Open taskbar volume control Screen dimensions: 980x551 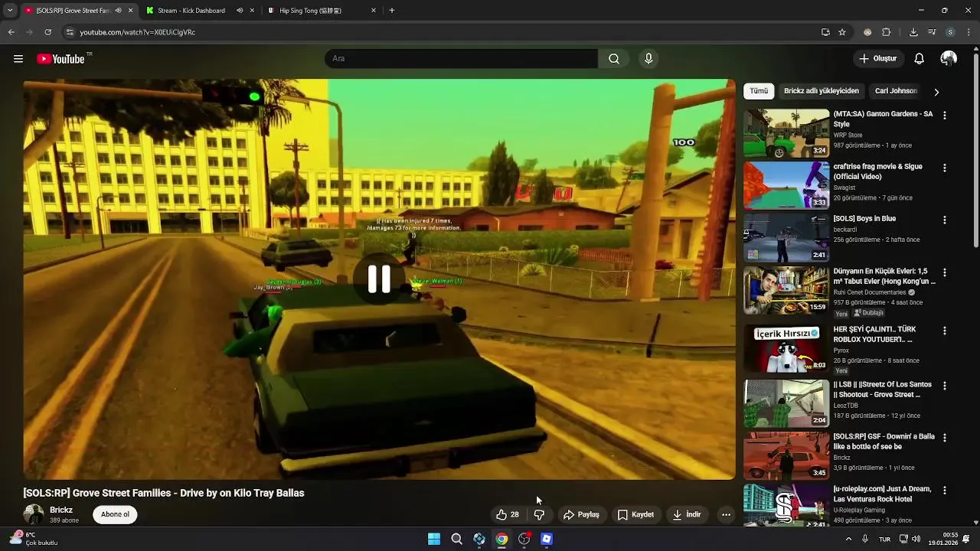[x=916, y=539]
